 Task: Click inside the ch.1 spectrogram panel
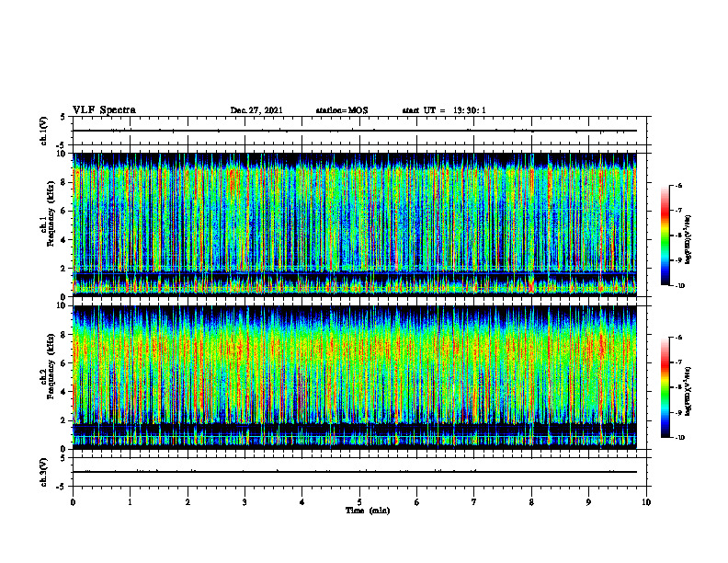pos(355,224)
